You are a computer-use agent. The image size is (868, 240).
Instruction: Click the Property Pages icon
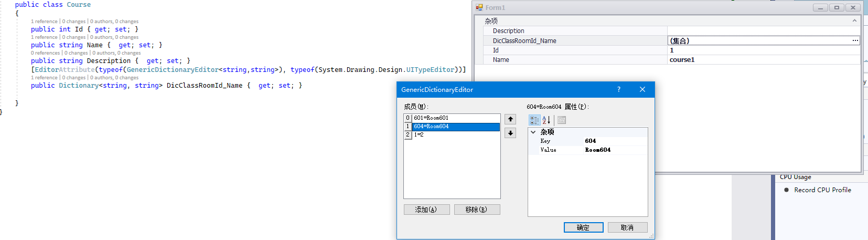562,120
